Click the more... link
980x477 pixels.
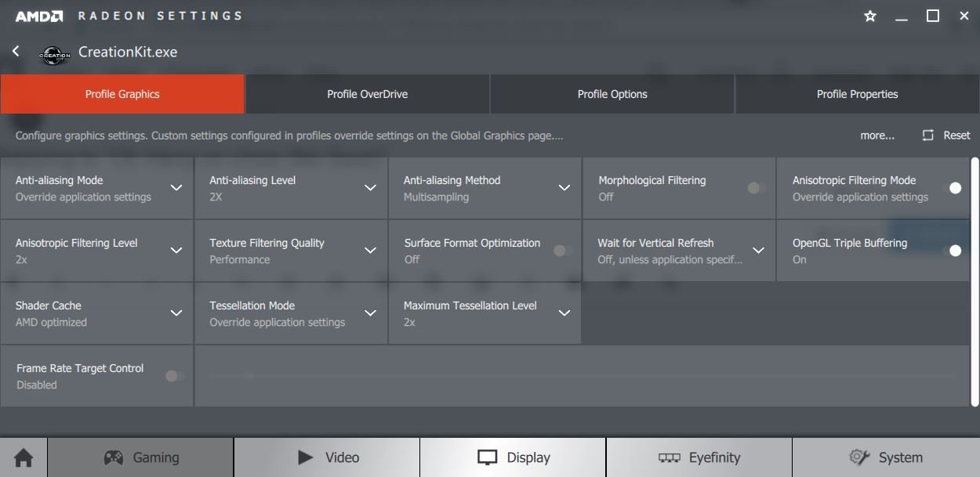pyautogui.click(x=877, y=136)
